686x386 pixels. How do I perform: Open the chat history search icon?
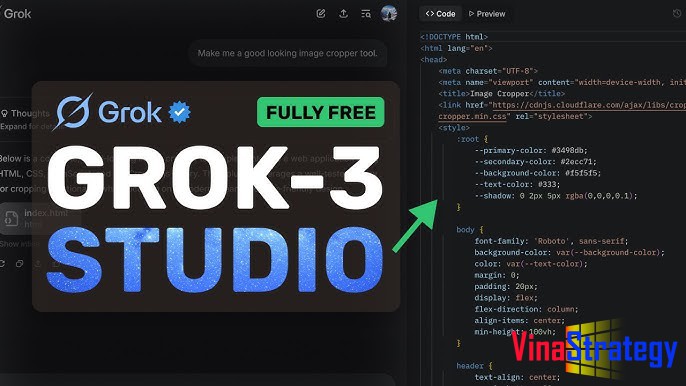pos(366,14)
